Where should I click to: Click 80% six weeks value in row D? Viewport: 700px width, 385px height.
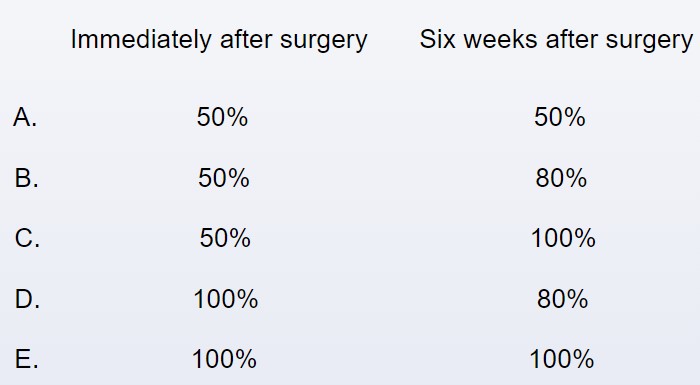click(x=562, y=299)
